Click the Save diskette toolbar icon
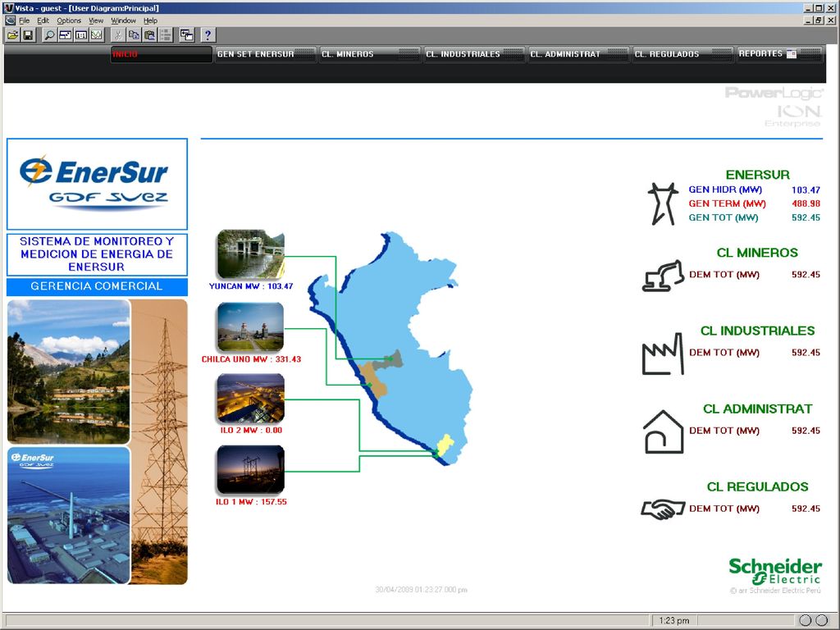Viewport: 840px width, 630px height. pyautogui.click(x=28, y=35)
